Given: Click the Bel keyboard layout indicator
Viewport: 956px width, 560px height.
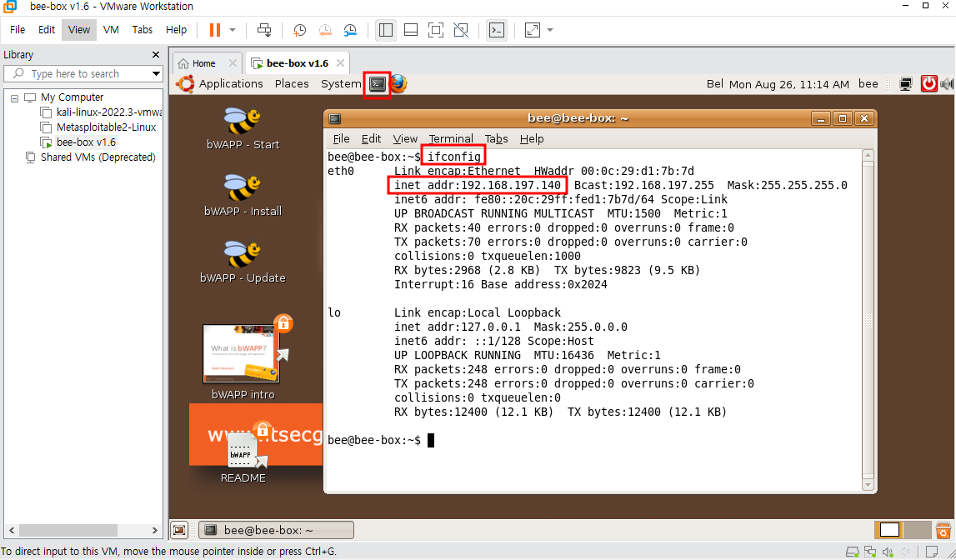Looking at the screenshot, I should 714,84.
